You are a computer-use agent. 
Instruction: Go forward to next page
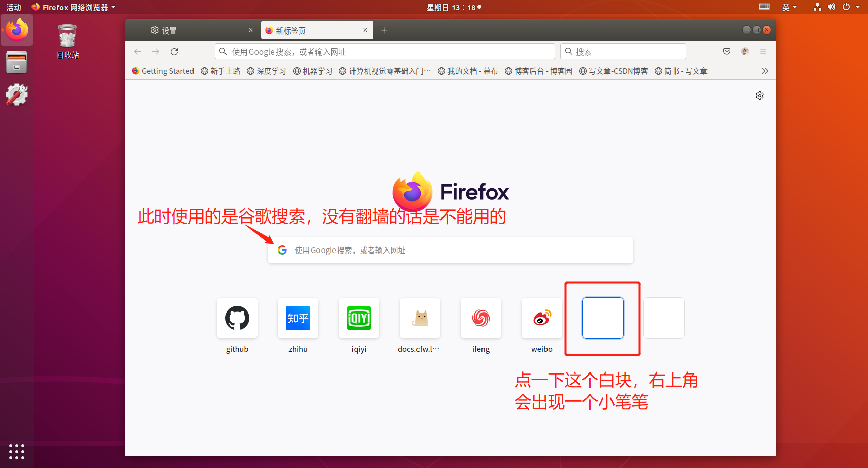156,52
